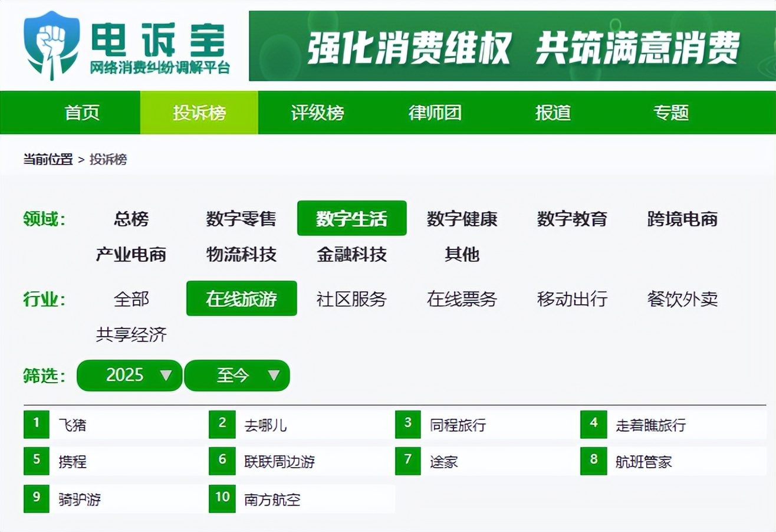Click the 电诉宝 shield fist logo
Screen dimensions: 776x532
pos(51,45)
